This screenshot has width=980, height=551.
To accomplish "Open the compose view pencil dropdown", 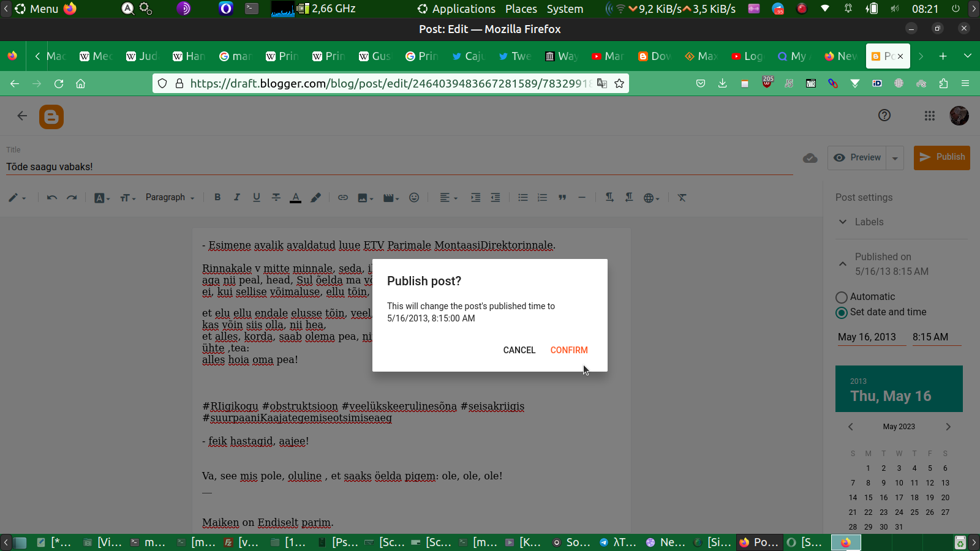I will coord(17,198).
